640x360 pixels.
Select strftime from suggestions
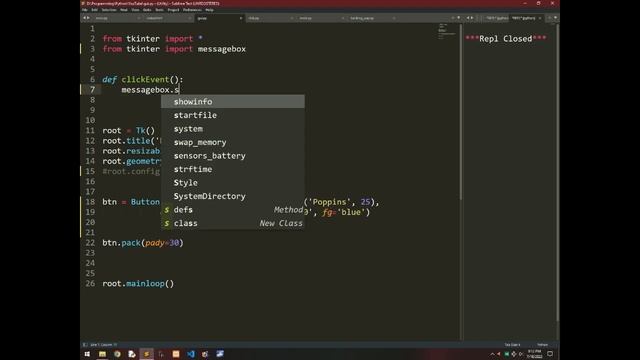pyautogui.click(x=233, y=169)
